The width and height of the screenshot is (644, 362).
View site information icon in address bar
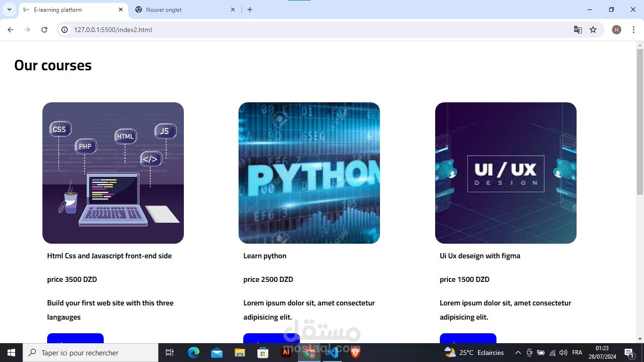65,30
